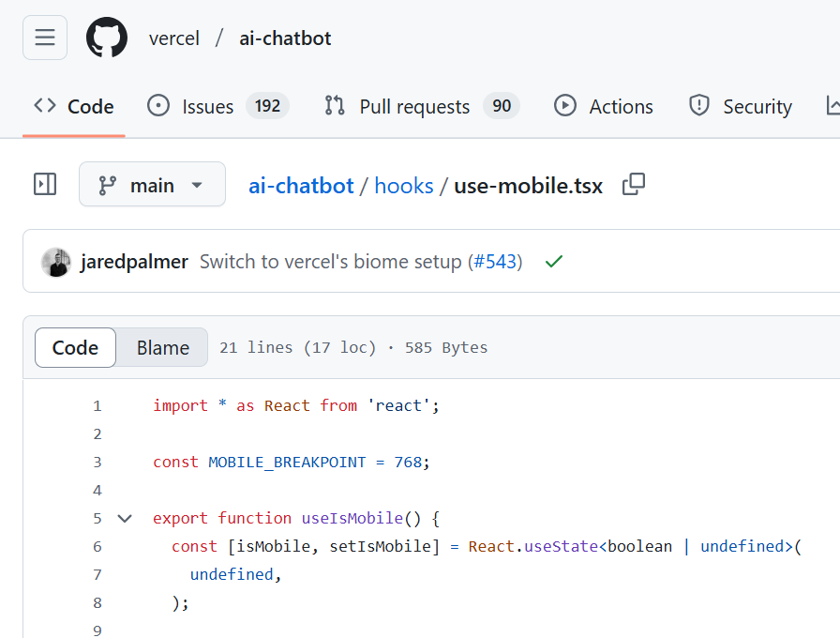Viewport: 840px width, 638px height.
Task: Click the useIsMobile function name
Action: [352, 518]
